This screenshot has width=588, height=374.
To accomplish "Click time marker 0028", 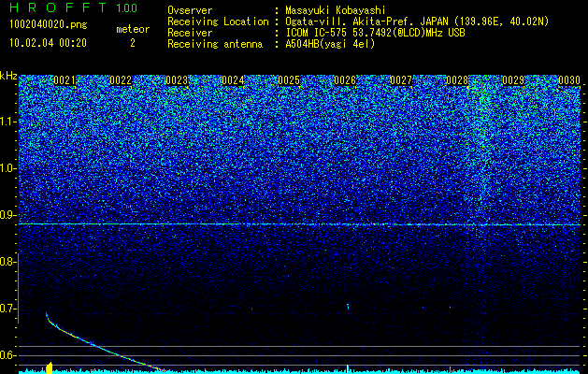I will point(457,80).
